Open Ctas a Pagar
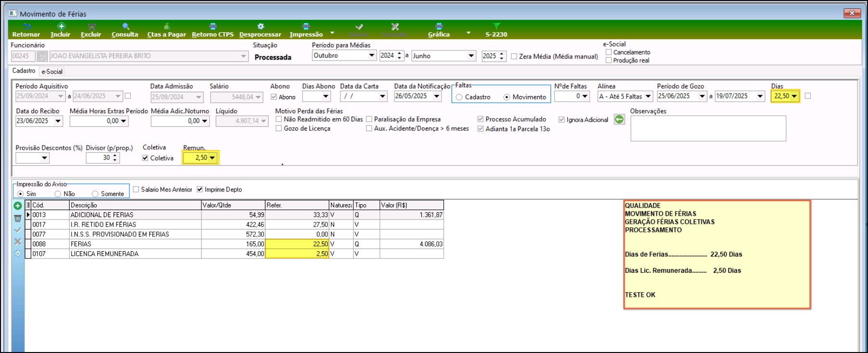 (x=166, y=30)
